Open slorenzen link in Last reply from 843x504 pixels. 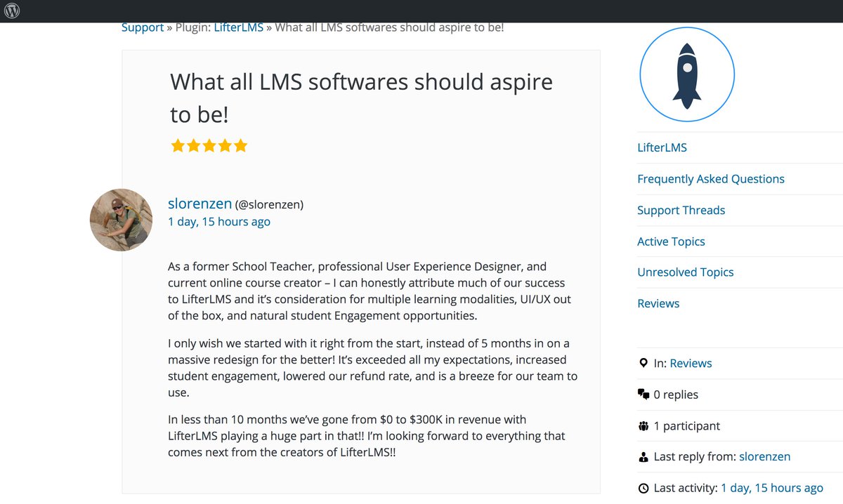tap(764, 457)
